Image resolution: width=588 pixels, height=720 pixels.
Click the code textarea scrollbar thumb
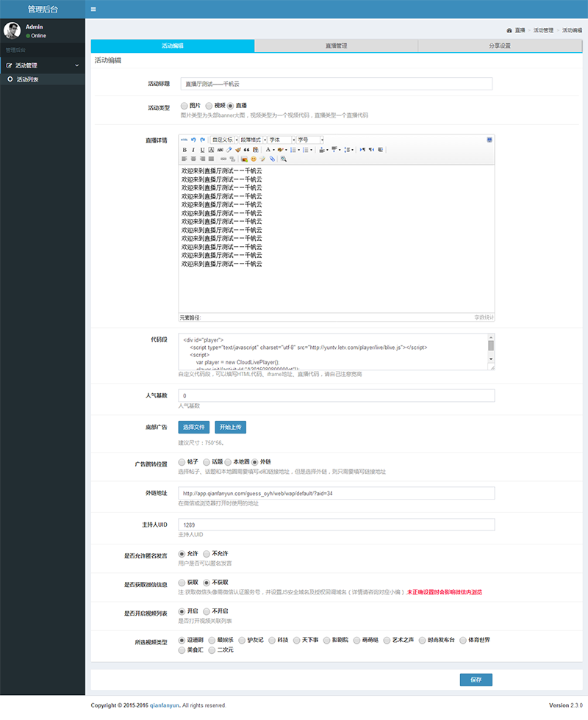pyautogui.click(x=491, y=346)
